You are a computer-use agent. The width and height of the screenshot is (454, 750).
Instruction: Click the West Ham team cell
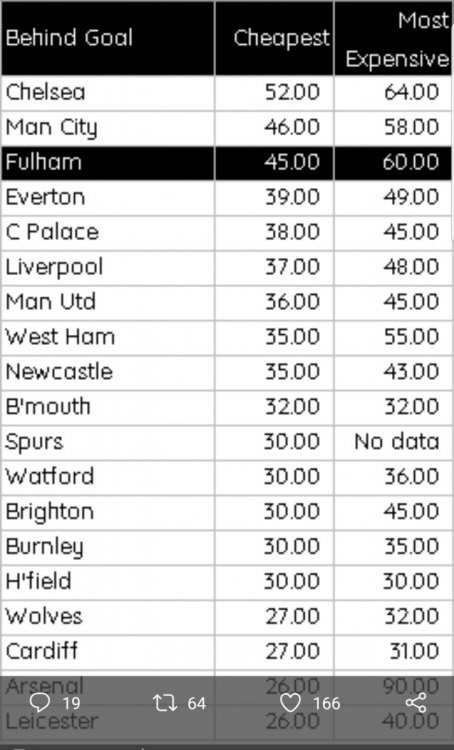coord(108,337)
